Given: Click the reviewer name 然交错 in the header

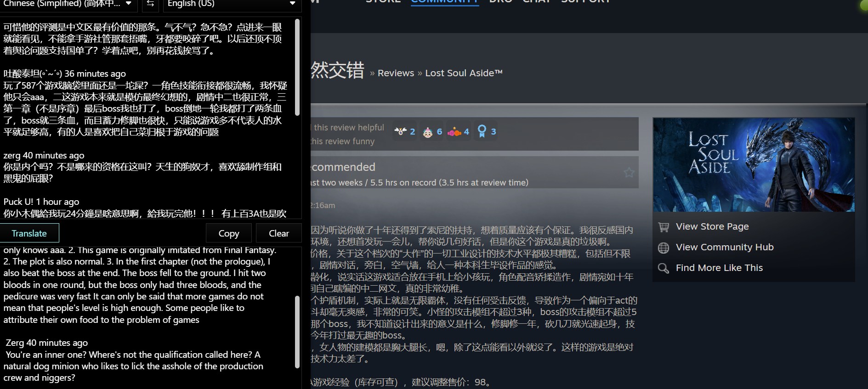Looking at the screenshot, I should (338, 71).
